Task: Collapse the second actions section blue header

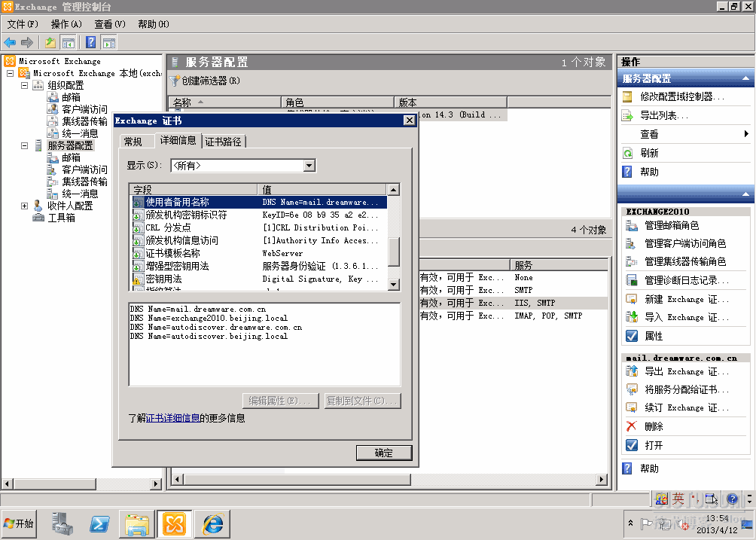Action: click(x=745, y=194)
